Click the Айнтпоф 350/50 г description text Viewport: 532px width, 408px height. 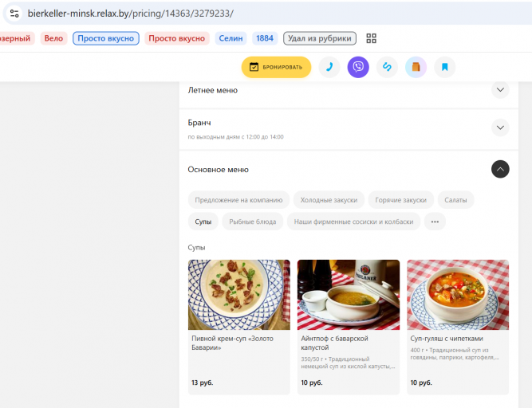point(348,363)
